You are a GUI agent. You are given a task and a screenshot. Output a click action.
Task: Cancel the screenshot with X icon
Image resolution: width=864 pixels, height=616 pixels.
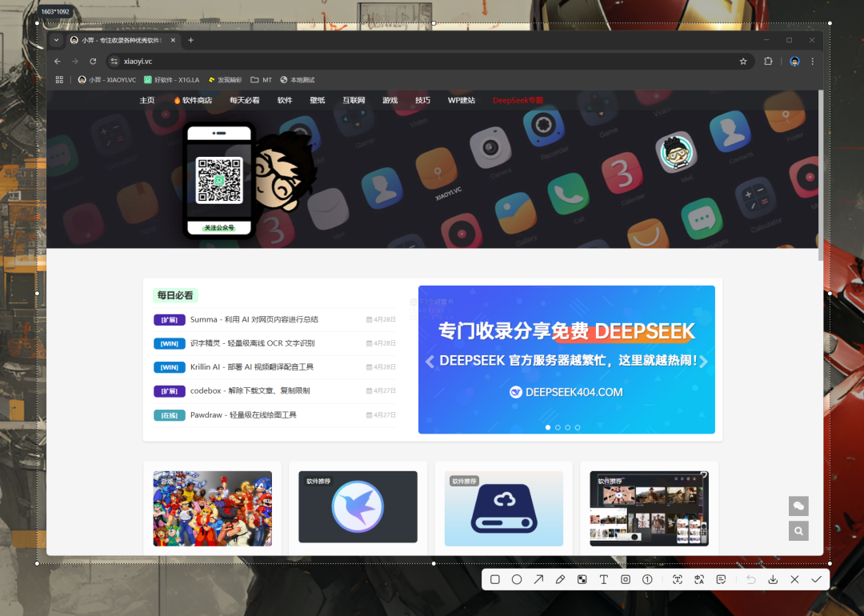click(794, 580)
